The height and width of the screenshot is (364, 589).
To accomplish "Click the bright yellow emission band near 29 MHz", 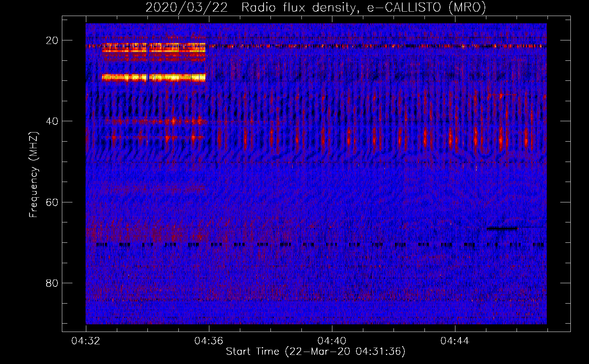I will pos(154,77).
